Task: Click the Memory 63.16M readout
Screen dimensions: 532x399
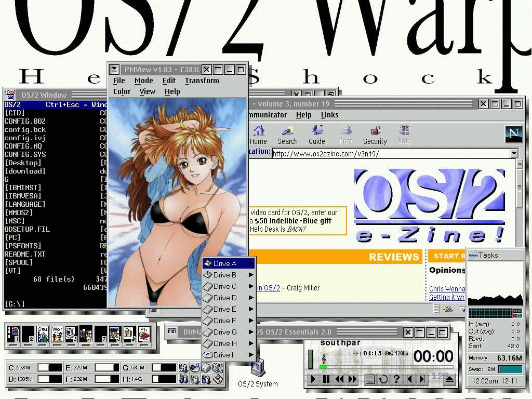Action: (495, 358)
